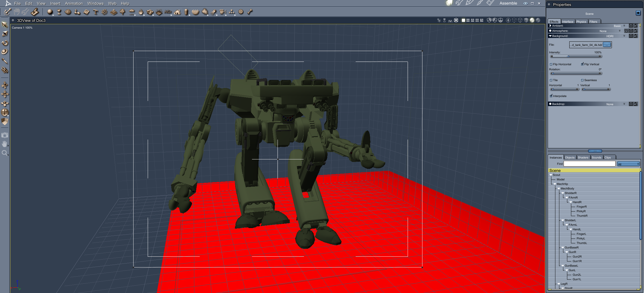Collapse the Background section
The width and height of the screenshot is (644, 293).
[x=550, y=36]
